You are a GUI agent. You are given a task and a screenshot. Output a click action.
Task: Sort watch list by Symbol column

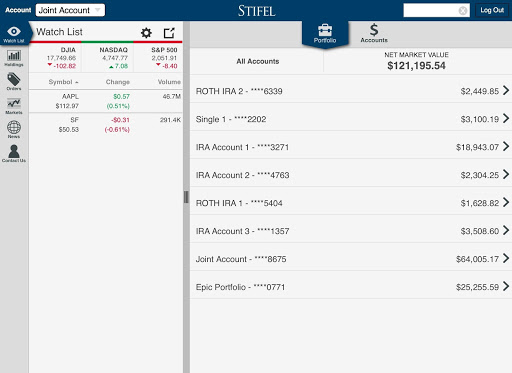pyautogui.click(x=63, y=82)
